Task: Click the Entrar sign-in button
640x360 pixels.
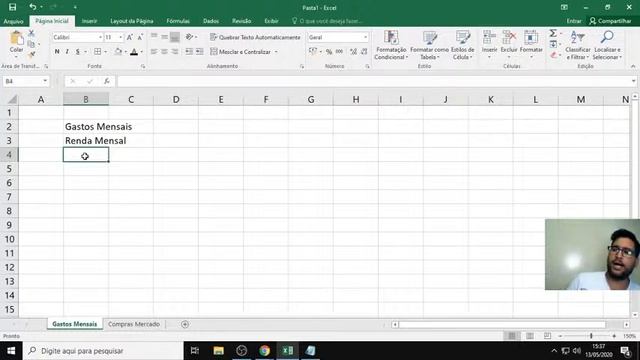Action: (574, 21)
